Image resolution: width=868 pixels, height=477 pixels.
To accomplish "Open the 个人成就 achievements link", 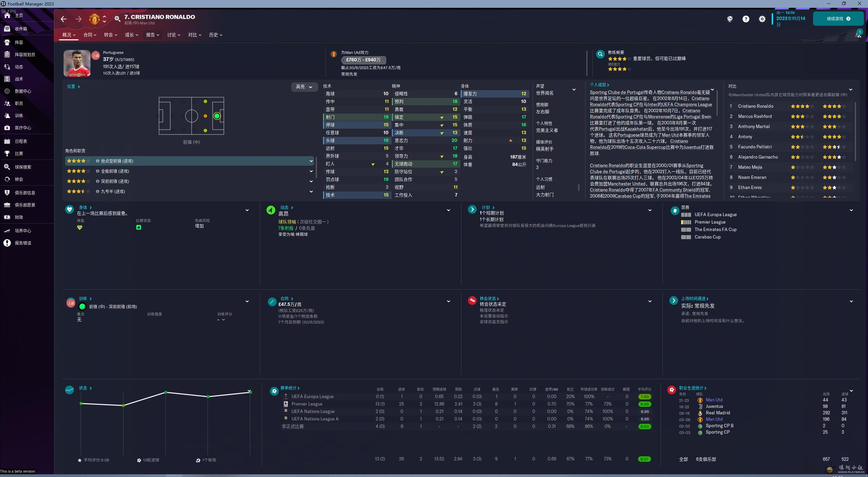I will [x=599, y=85].
